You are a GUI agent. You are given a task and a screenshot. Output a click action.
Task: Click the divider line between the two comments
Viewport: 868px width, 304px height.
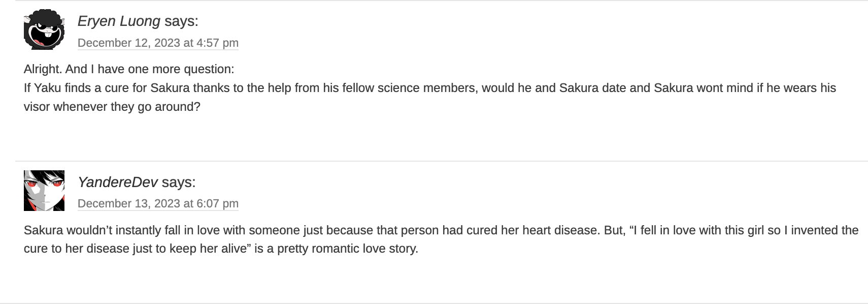pos(442,161)
